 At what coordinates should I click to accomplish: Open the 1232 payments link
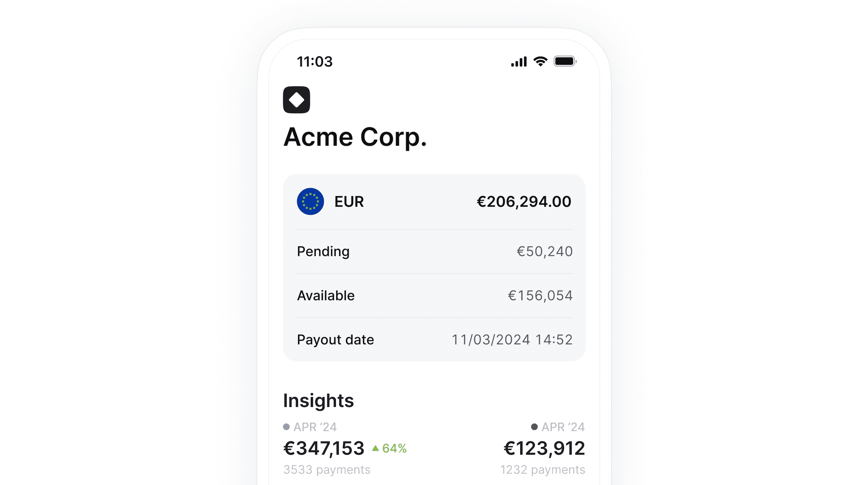coord(542,470)
